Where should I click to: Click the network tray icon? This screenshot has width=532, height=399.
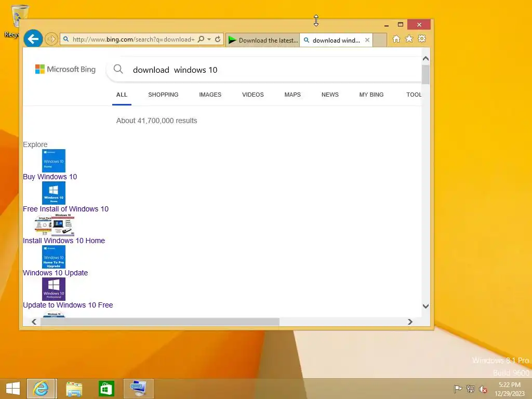[471, 389]
